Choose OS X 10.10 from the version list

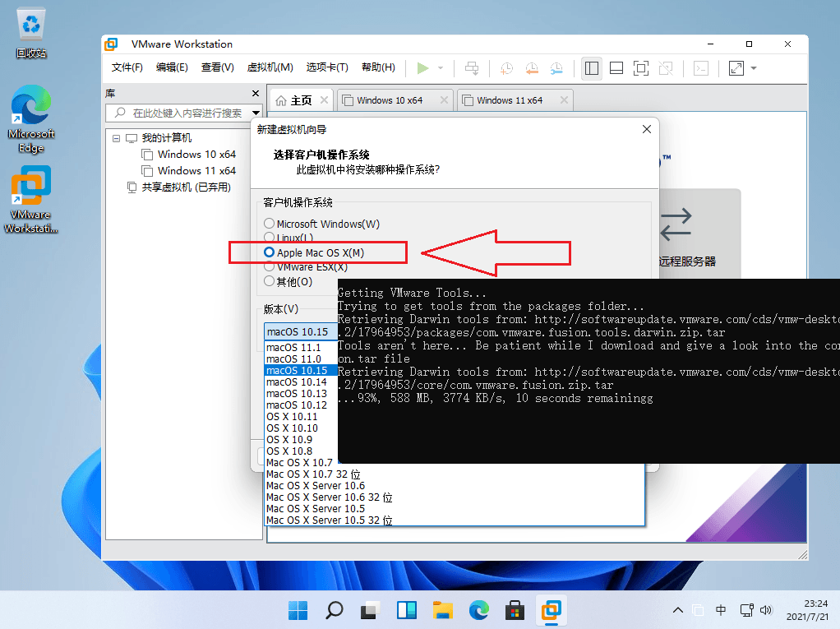301,428
